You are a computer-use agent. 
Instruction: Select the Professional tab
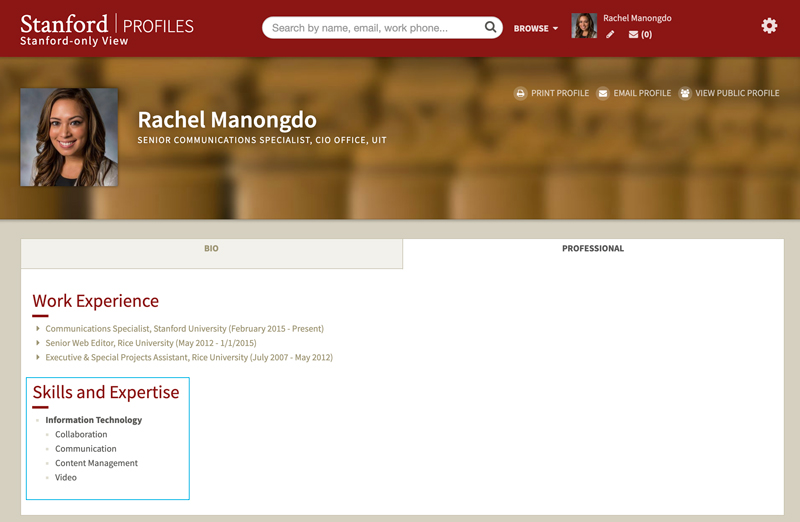pyautogui.click(x=592, y=249)
